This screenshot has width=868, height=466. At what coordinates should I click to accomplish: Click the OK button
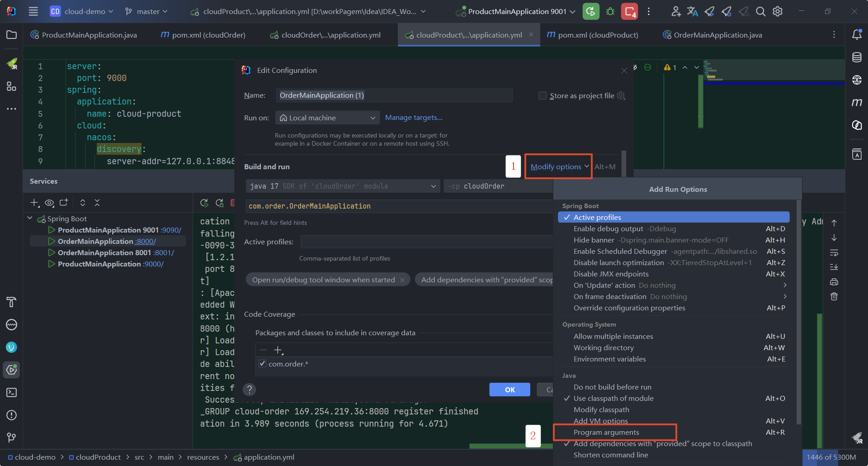tap(509, 390)
